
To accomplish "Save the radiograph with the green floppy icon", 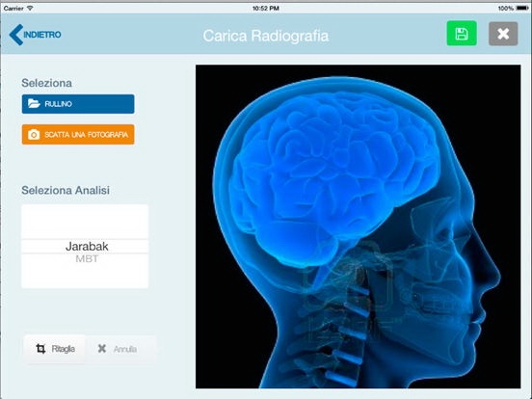I will (x=462, y=33).
